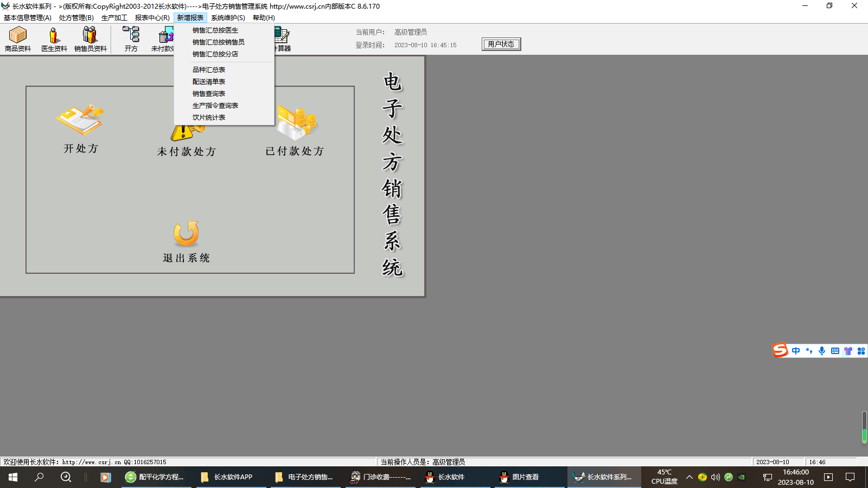Screen dimensions: 868x488
Task: Click the 退出系统 exit arrow icon
Action: click(186, 234)
